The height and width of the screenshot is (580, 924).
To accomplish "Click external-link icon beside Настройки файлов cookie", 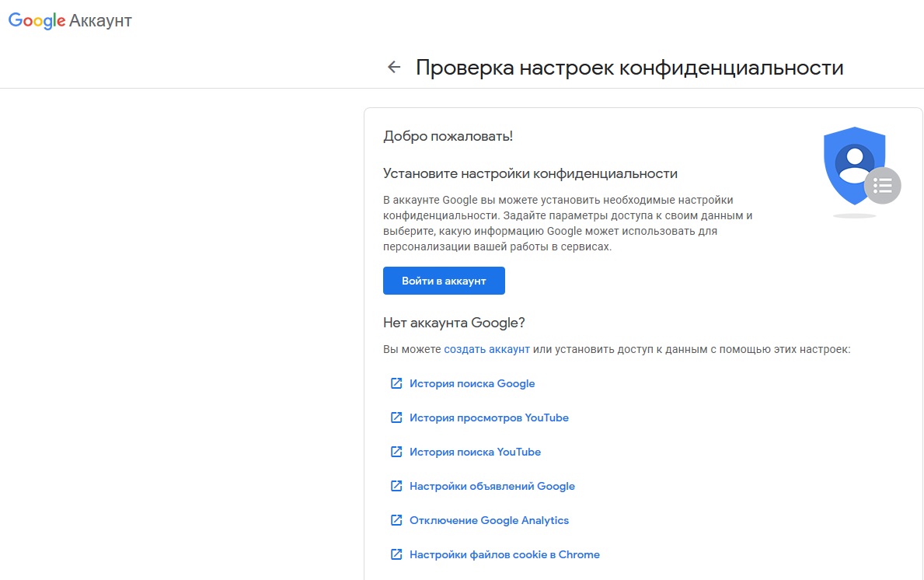I will (x=396, y=554).
